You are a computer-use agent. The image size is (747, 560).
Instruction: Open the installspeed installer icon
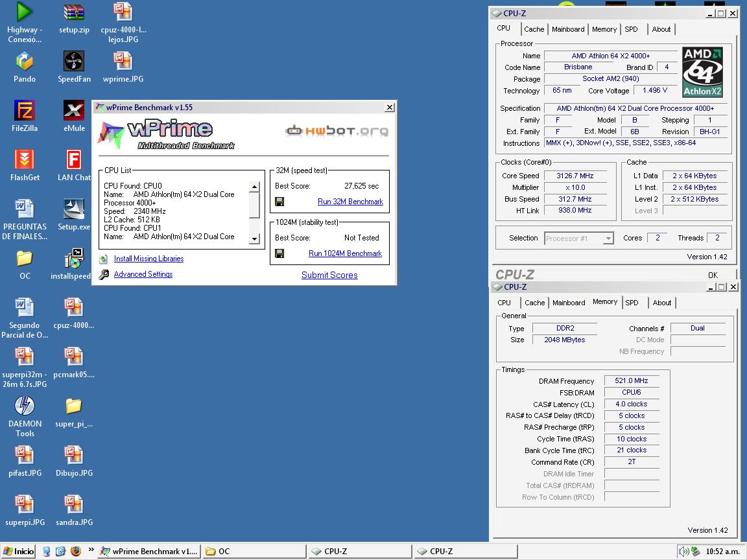[71, 264]
